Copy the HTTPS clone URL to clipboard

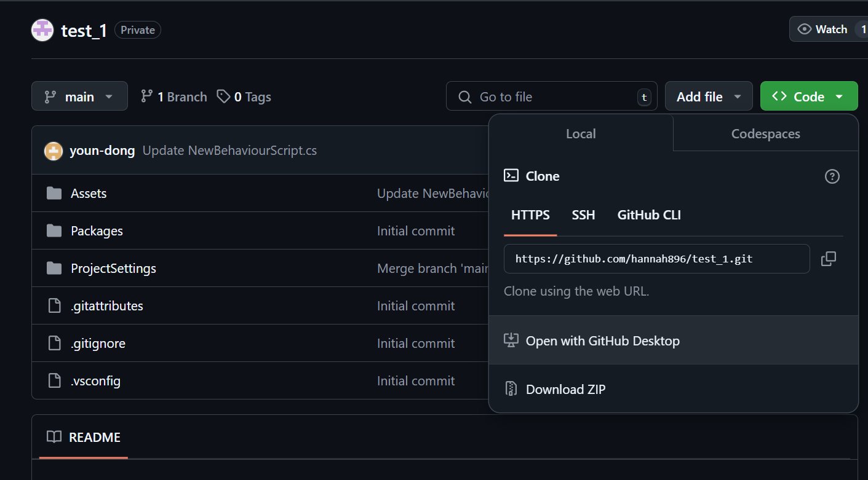coord(829,259)
